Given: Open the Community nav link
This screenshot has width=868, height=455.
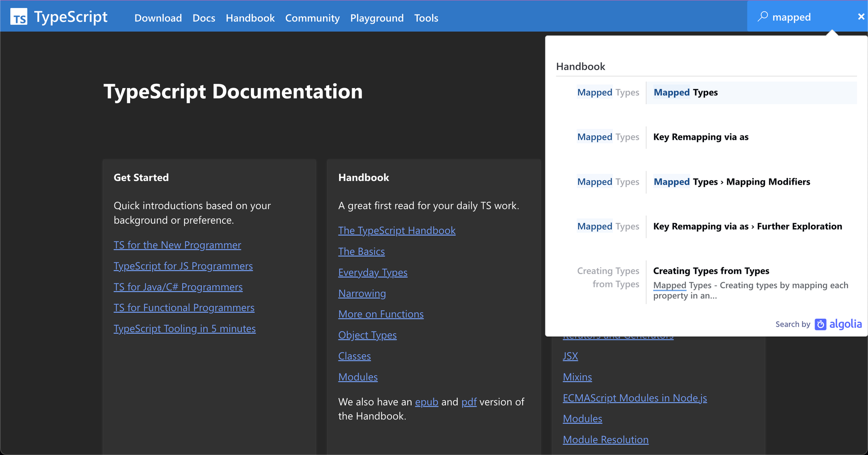Looking at the screenshot, I should [312, 18].
